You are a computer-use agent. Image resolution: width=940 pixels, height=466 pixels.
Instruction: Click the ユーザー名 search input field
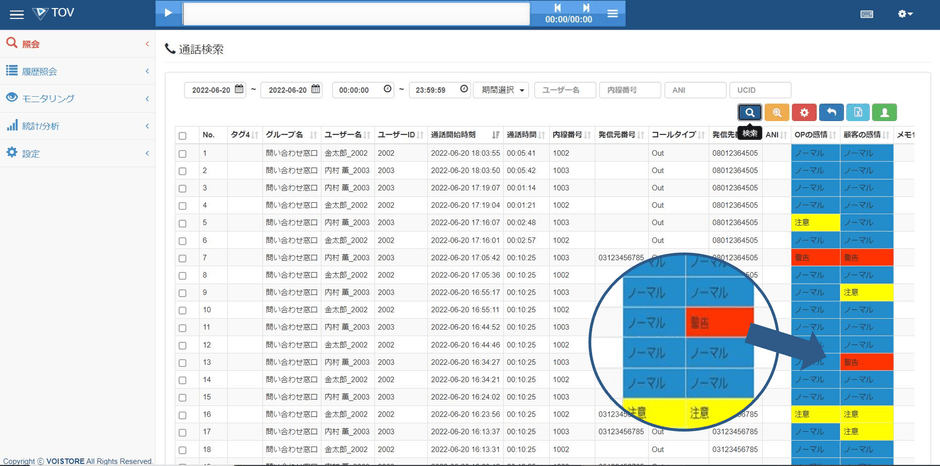565,90
